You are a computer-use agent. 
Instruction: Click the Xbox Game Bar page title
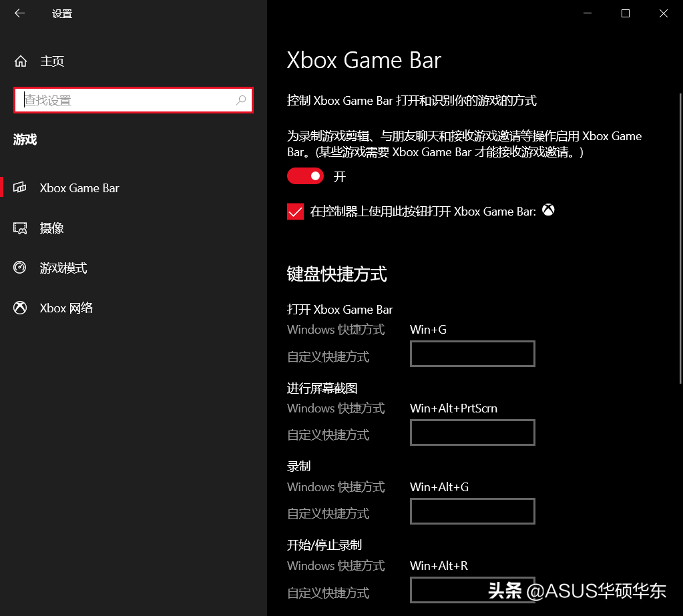(x=364, y=60)
